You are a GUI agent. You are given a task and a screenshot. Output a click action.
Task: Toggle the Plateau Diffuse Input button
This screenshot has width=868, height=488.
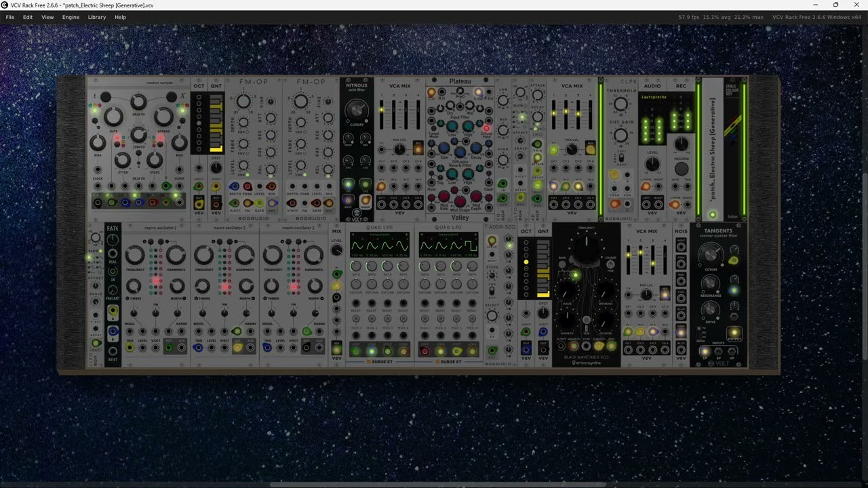(486, 129)
